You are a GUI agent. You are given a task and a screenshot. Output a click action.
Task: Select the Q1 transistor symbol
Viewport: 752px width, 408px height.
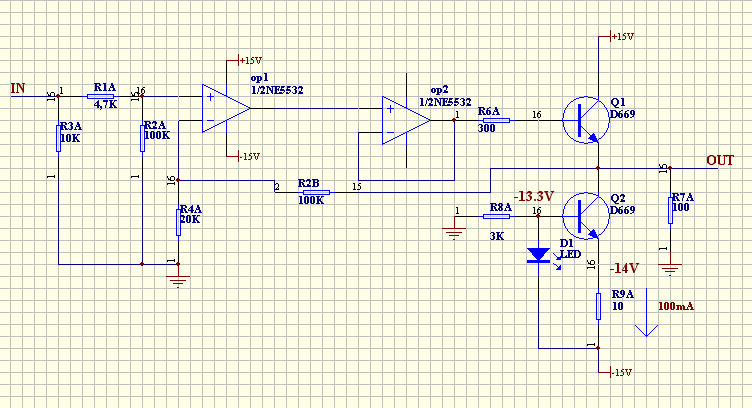(x=586, y=120)
